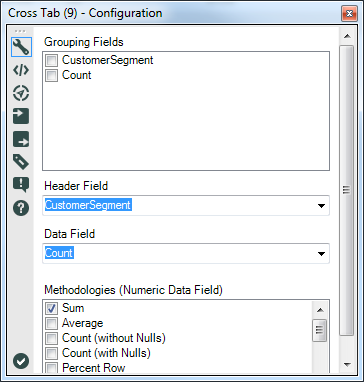Open the Navigation compass icon
The width and height of the screenshot is (364, 382).
[x=21, y=93]
